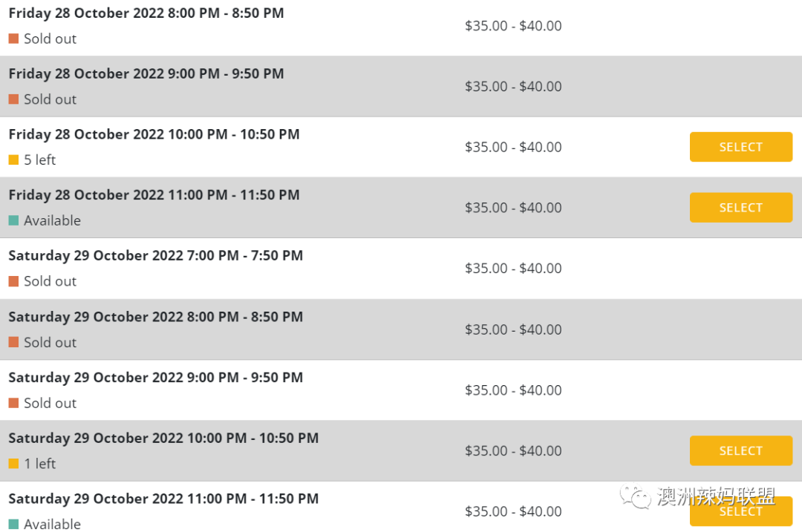Click the orange sold-out square for Friday 8:00 PM
Screen dimensions: 802x532
pyautogui.click(x=14, y=39)
